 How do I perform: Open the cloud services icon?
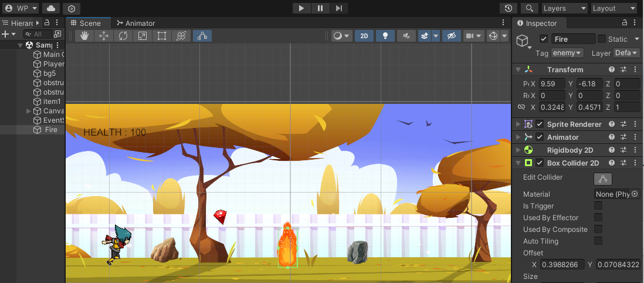pyautogui.click(x=51, y=8)
